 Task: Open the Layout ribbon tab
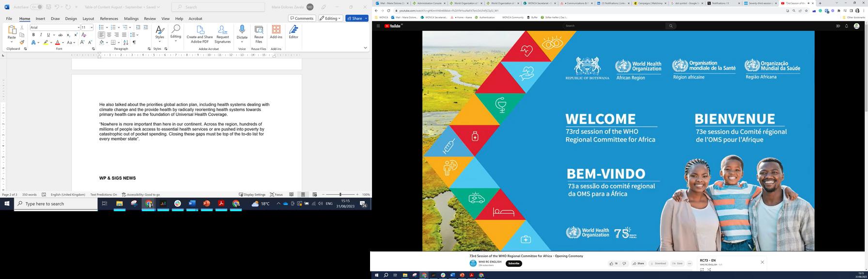tap(88, 18)
